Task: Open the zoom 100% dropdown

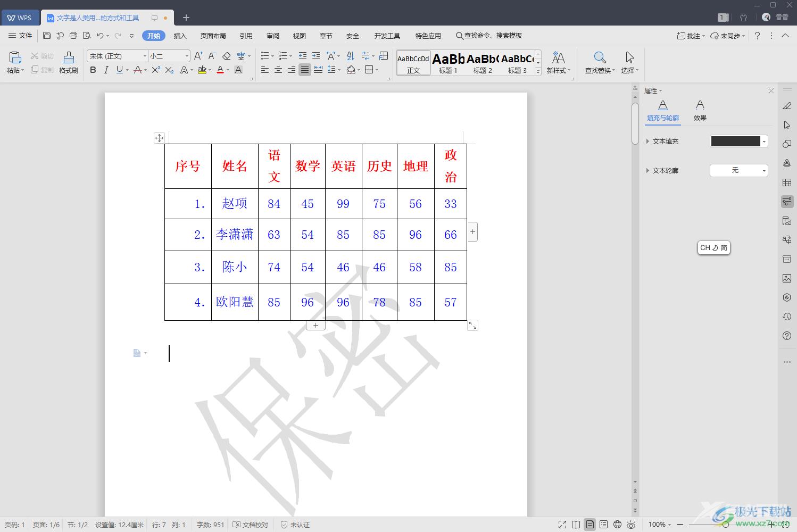Action: tap(660, 525)
